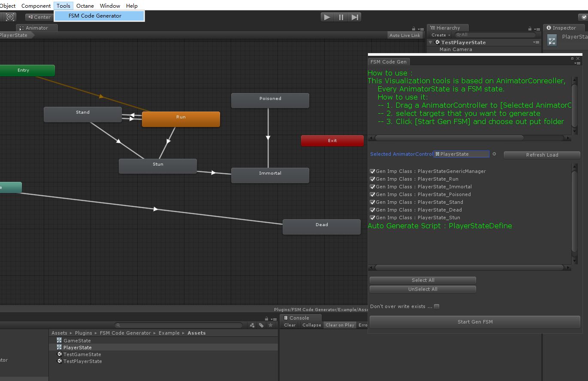Click the lock icon on the Hierarchy panel
The image size is (588, 381).
tap(530, 29)
